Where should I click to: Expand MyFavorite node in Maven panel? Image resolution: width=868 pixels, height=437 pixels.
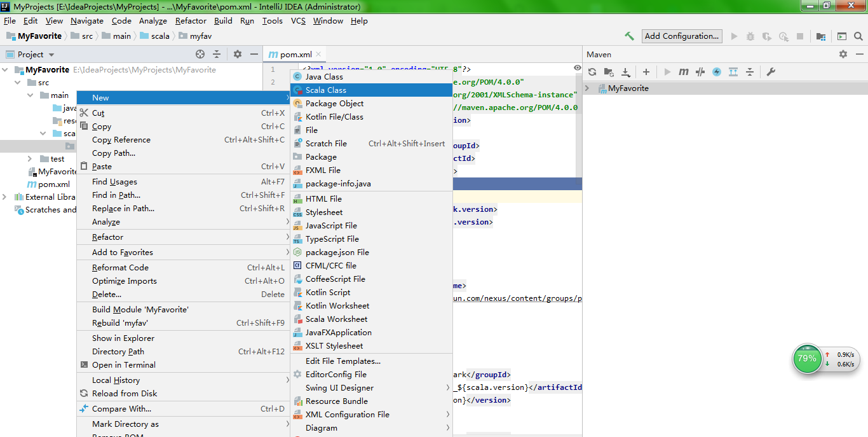click(x=588, y=88)
